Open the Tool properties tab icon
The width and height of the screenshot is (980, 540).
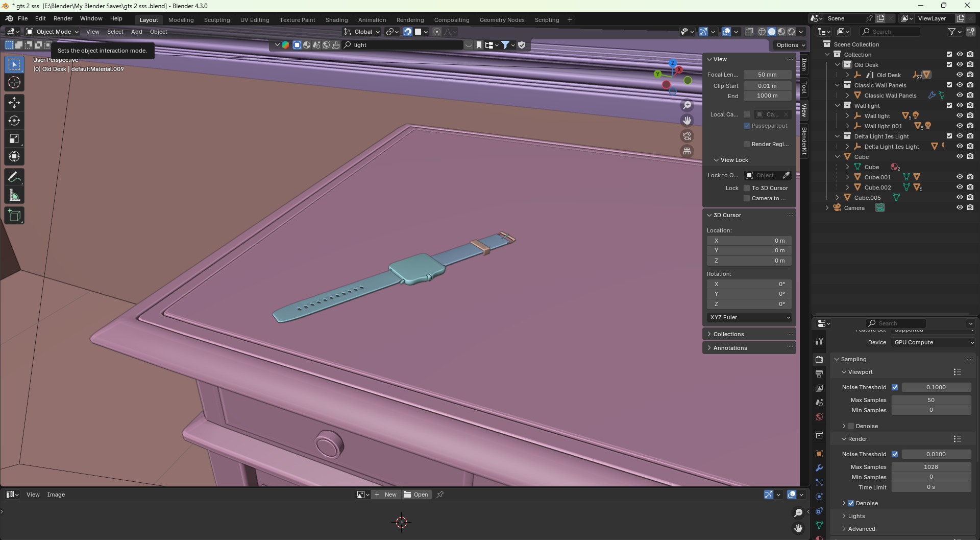tap(819, 341)
